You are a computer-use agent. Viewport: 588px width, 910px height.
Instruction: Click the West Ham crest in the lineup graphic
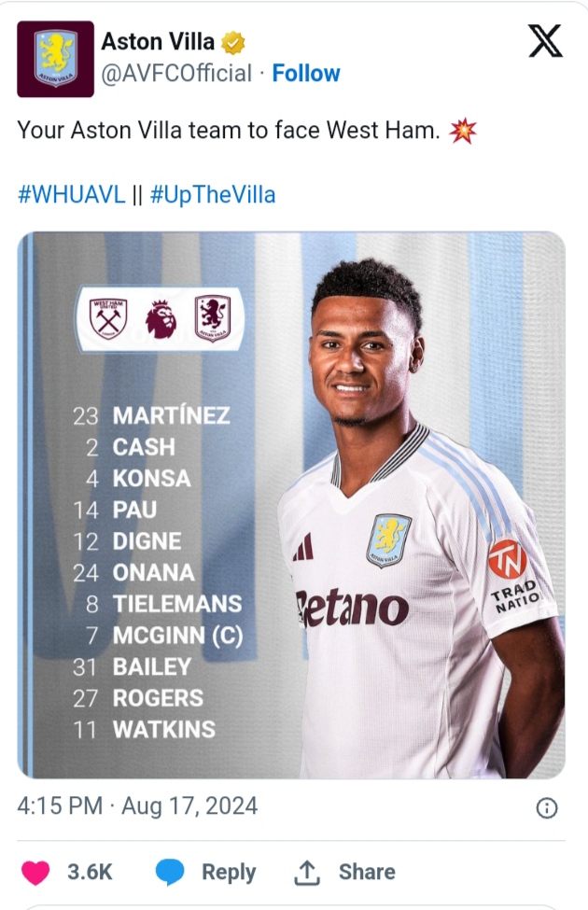(x=107, y=319)
